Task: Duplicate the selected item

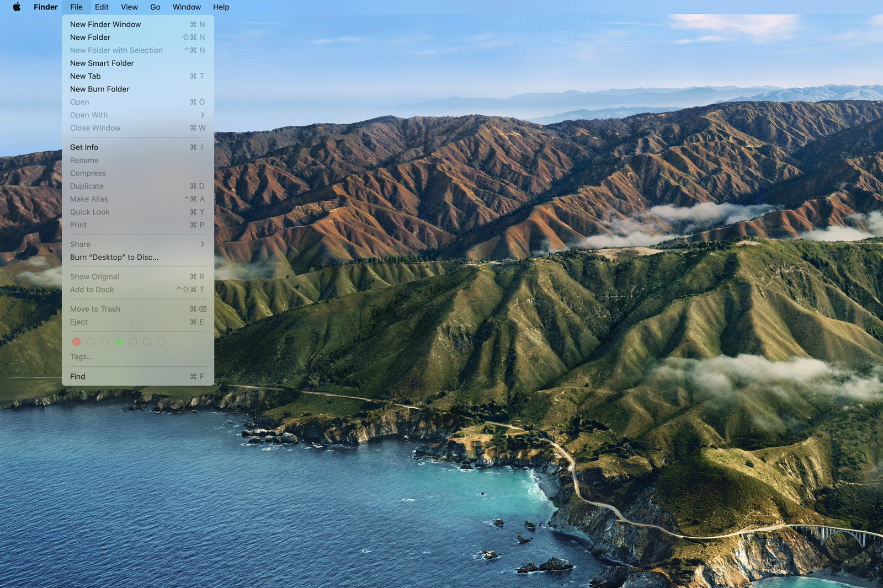Action: coord(87,186)
